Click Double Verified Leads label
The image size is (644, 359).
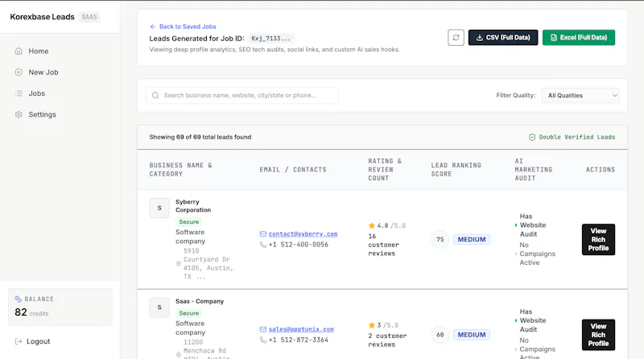tap(577, 137)
